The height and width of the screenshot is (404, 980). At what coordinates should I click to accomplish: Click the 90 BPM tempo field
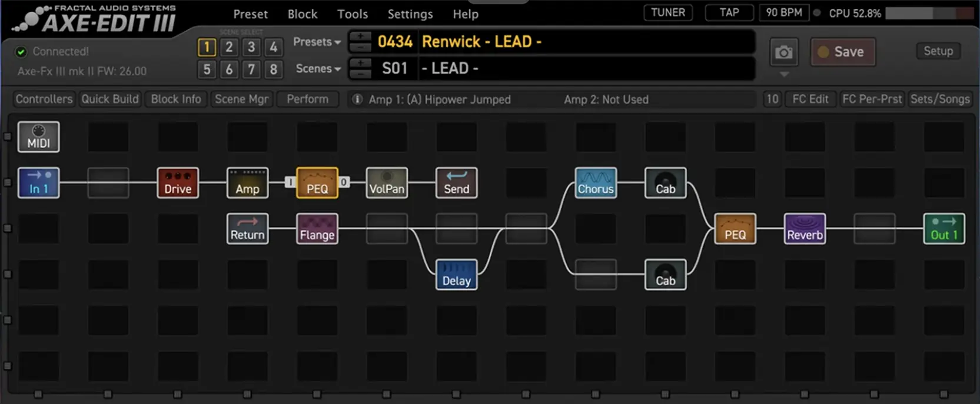click(x=783, y=12)
